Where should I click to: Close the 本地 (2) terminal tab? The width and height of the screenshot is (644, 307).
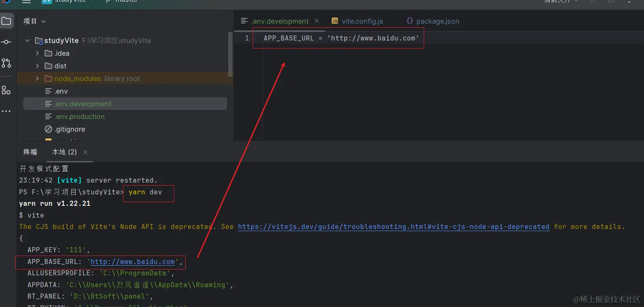tap(86, 152)
